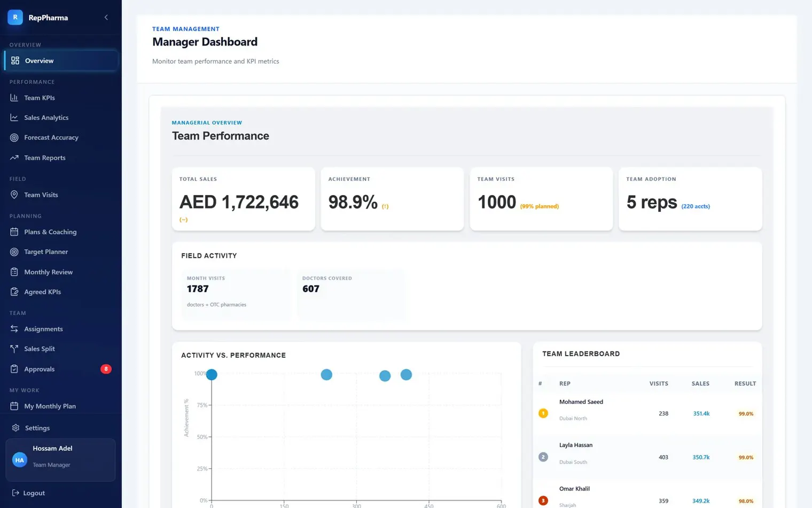
Task: Select Layla Hassan in the leaderboard
Action: [x=576, y=445]
